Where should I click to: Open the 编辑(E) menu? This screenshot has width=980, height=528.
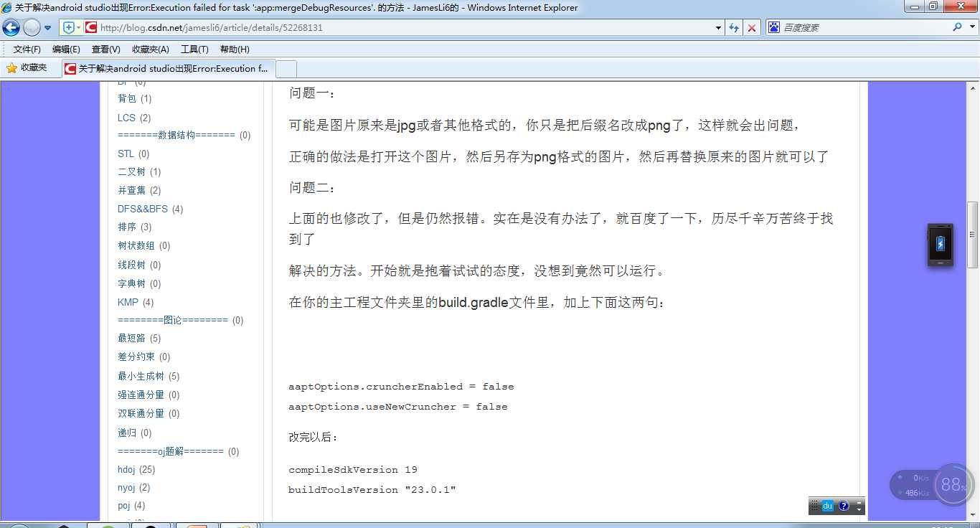point(66,49)
